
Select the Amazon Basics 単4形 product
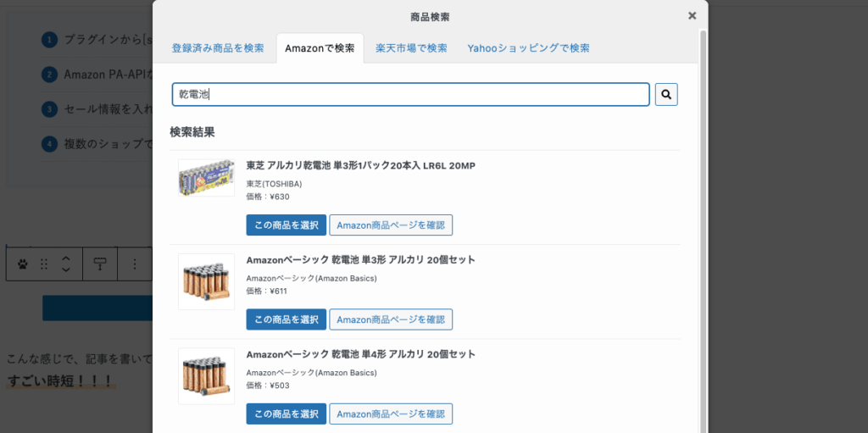[287, 414]
